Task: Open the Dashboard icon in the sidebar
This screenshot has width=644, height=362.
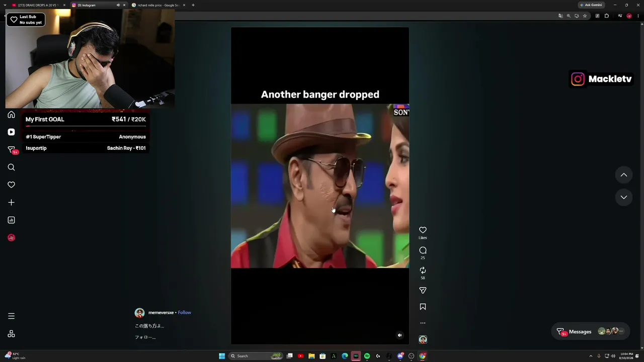Action: pyautogui.click(x=11, y=220)
